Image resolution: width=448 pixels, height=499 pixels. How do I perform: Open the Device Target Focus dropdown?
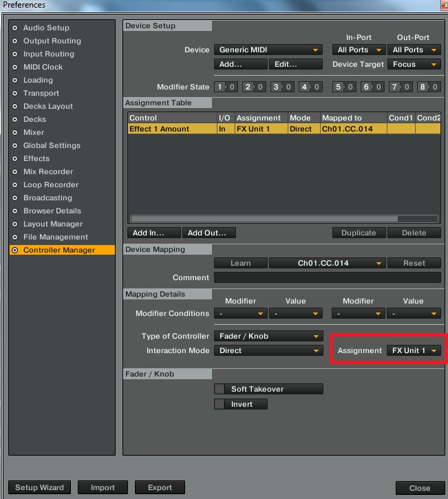tap(414, 64)
